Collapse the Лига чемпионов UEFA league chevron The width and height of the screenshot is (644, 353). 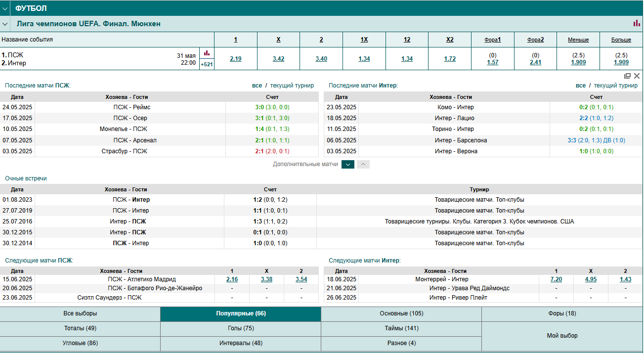pyautogui.click(x=5, y=24)
